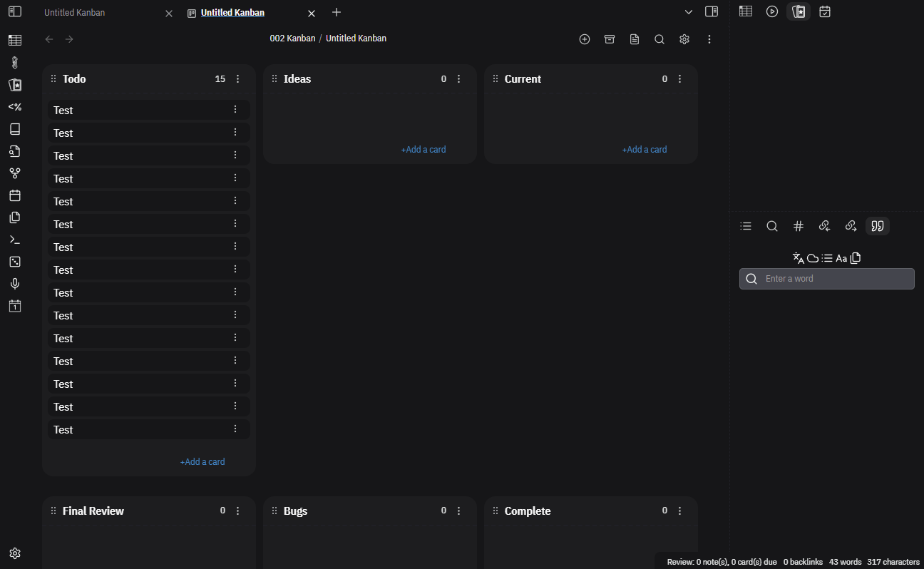Open options menu on the first Test card
This screenshot has height=569, width=924.
pos(235,110)
